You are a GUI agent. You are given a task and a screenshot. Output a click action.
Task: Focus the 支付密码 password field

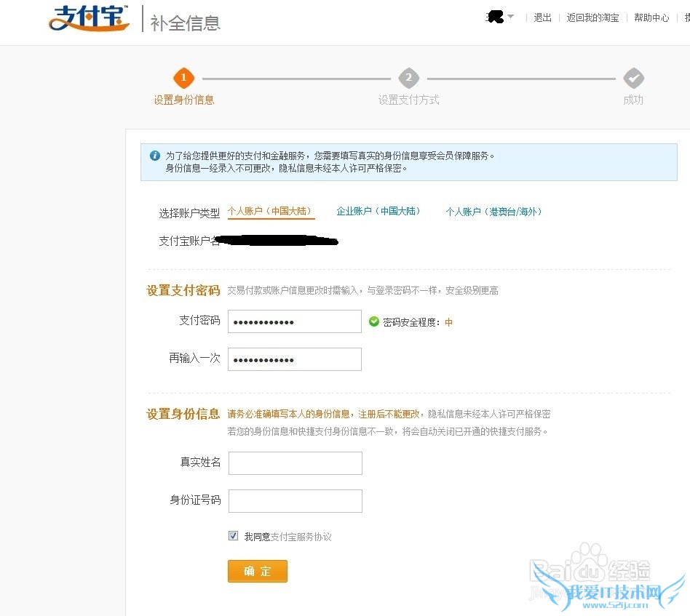(x=294, y=321)
